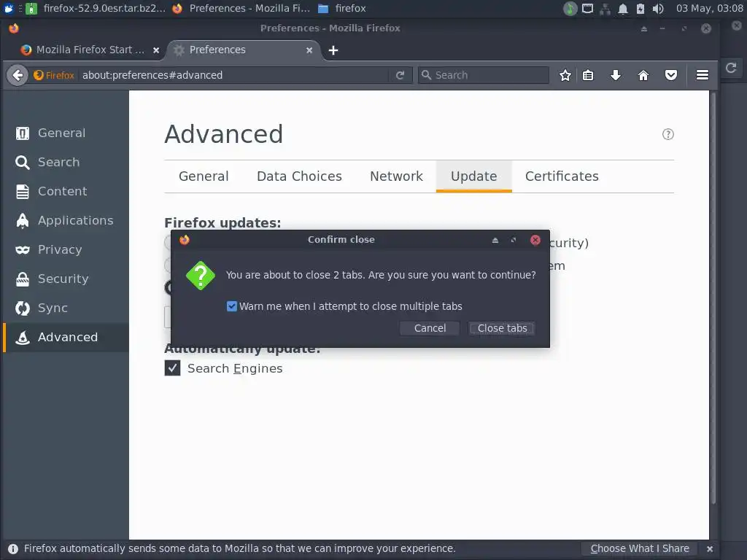Switch to the Advanced General sub-tab
Screen dimensions: 747x560
(204, 176)
